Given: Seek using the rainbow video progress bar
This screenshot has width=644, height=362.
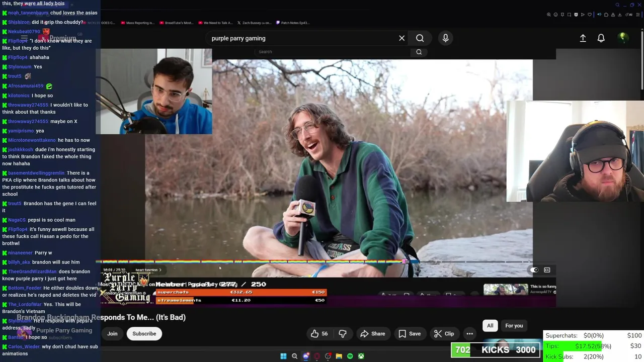Looking at the screenshot, I should (313, 261).
